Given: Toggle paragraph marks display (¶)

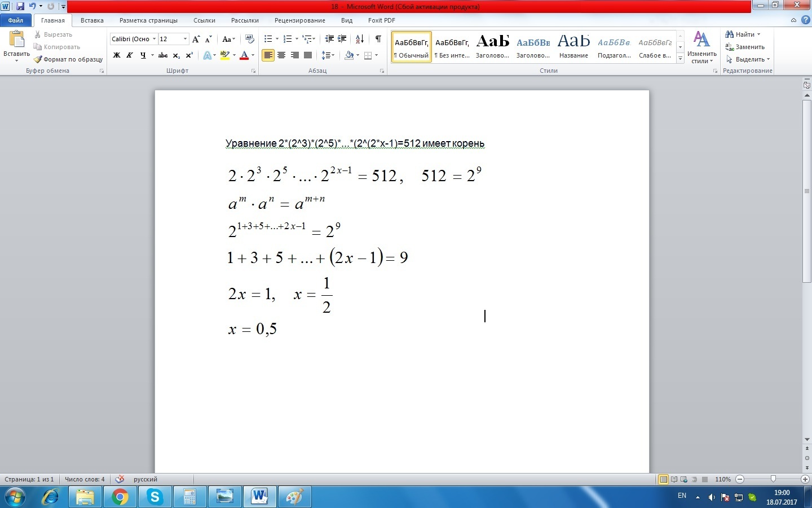Looking at the screenshot, I should (378, 38).
